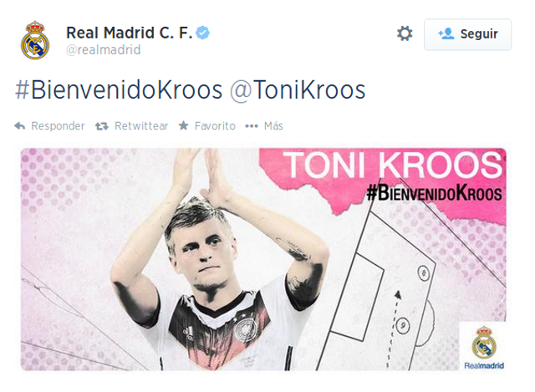Viewport: 535px width, 392px height.
Task: Open the Real Madrid crest profile avatar
Action: pos(35,40)
